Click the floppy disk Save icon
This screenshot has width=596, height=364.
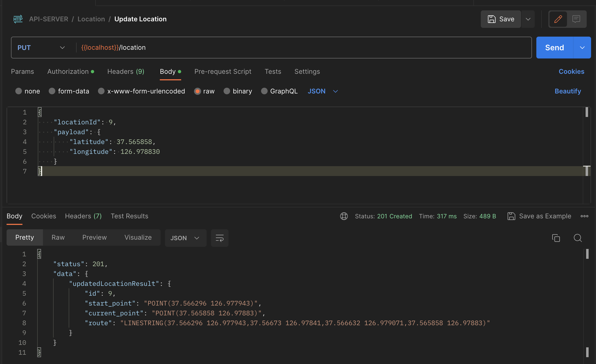coord(491,19)
